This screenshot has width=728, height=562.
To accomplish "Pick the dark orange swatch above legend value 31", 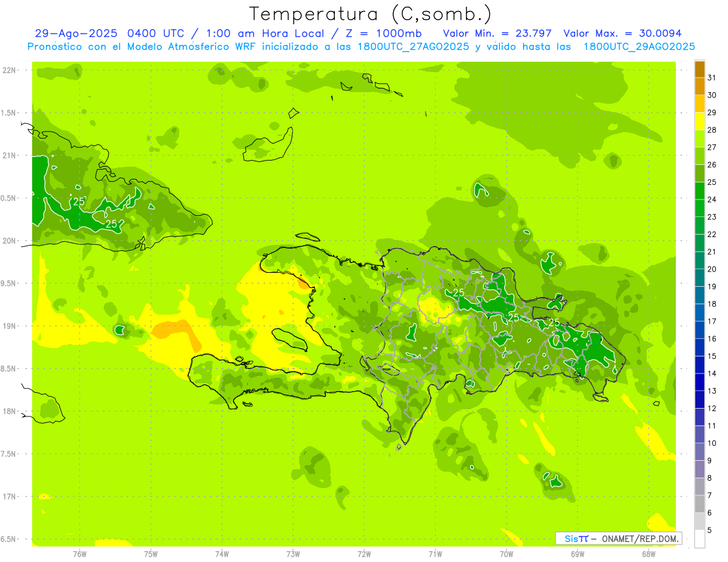I will [x=699, y=69].
